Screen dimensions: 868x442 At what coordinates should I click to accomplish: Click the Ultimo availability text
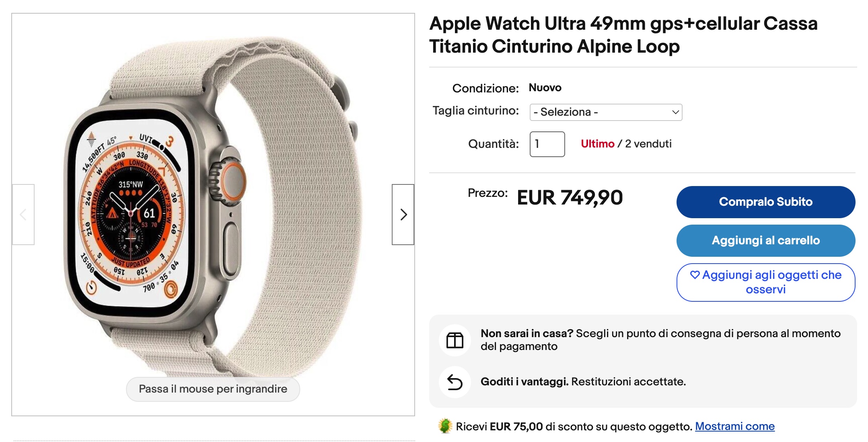(597, 144)
